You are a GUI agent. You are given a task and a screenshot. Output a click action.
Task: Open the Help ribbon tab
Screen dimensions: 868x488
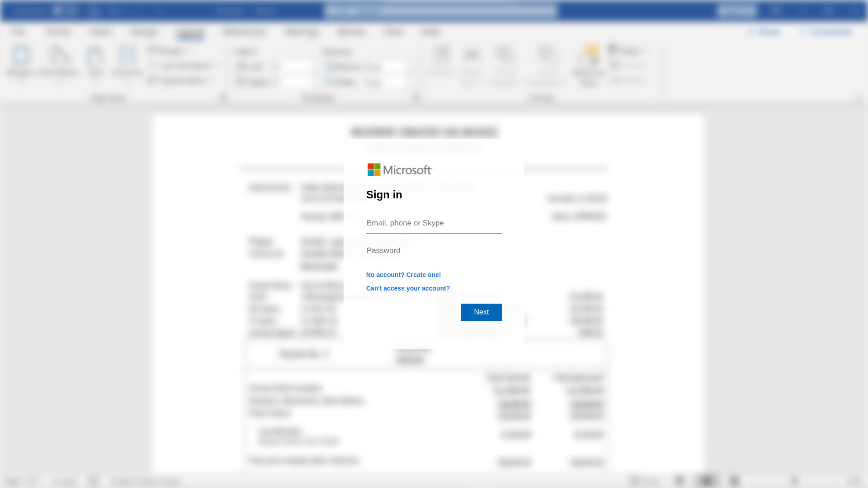431,32
